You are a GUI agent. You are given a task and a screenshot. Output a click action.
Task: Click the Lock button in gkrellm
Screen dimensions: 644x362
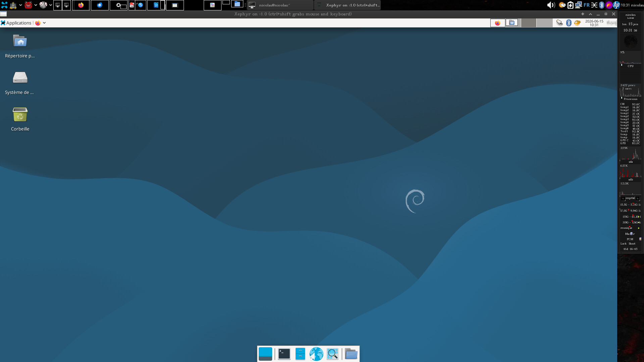(x=624, y=244)
